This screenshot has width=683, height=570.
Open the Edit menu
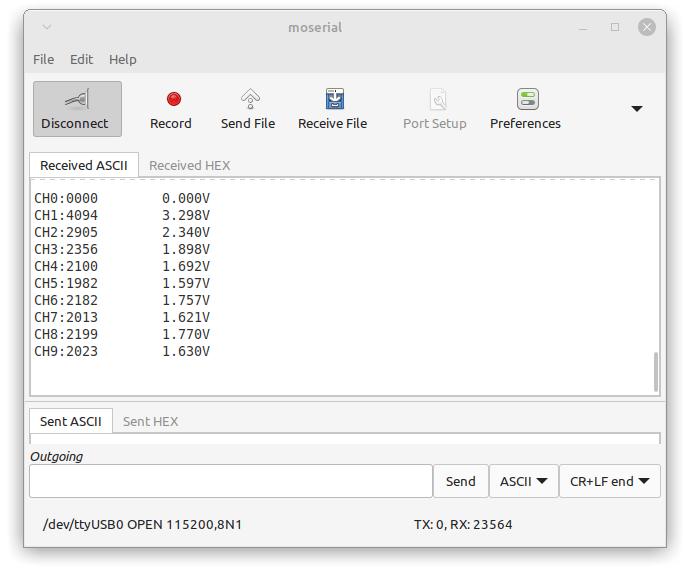tap(81, 59)
